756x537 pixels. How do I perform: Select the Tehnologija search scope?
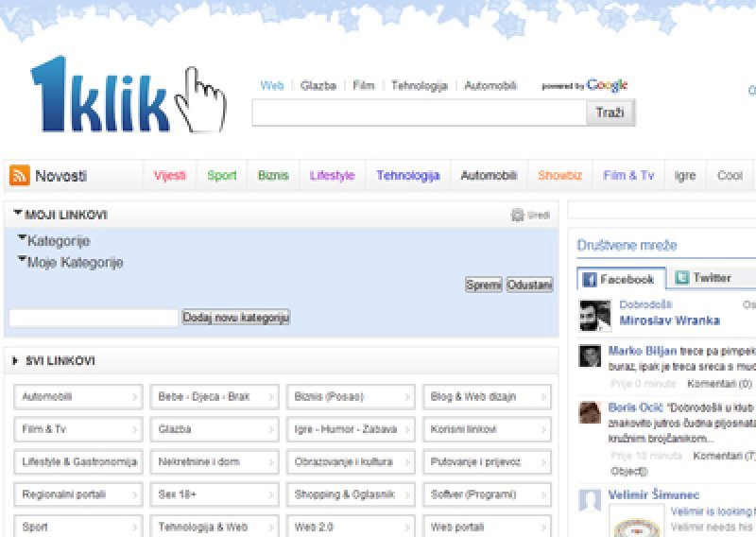click(x=420, y=86)
